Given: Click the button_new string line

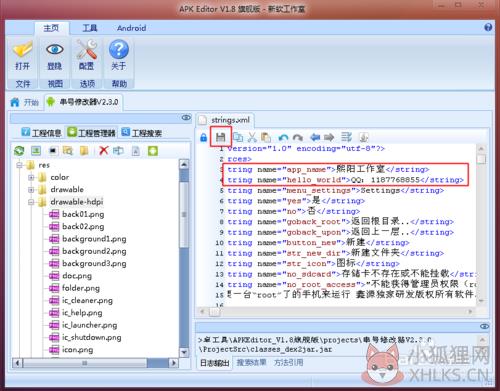Looking at the screenshot, I should click(x=318, y=243).
